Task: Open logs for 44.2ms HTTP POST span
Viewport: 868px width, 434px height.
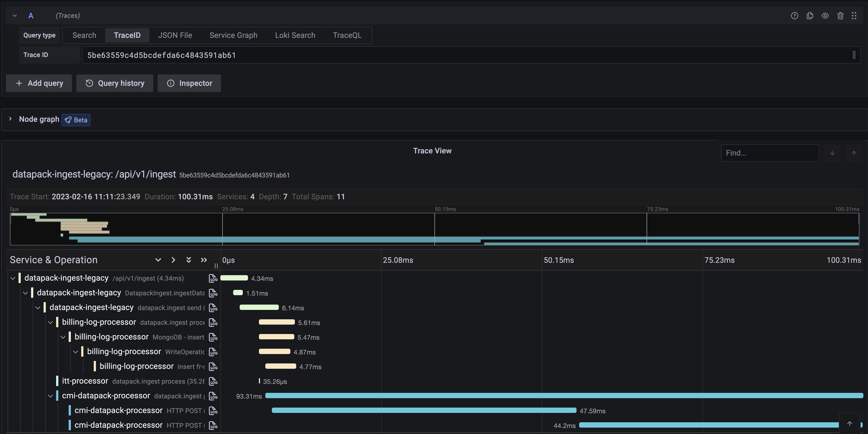Action: (x=213, y=426)
